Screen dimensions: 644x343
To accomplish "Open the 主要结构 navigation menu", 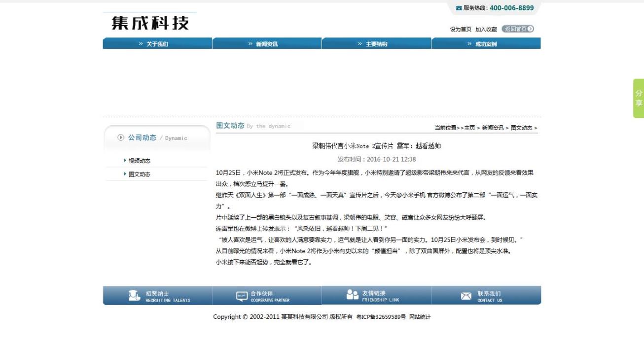I will (x=376, y=44).
